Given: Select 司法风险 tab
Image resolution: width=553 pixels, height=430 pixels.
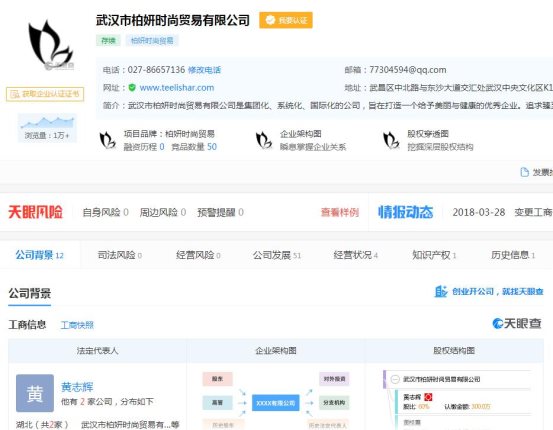Looking at the screenshot, I should click(x=120, y=255).
